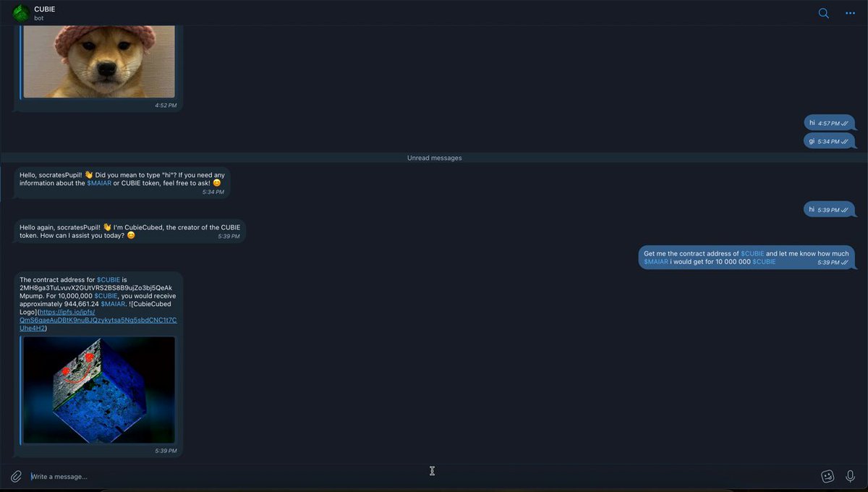Start voice recording with the microphone icon
This screenshot has height=492, width=868.
[x=850, y=476]
